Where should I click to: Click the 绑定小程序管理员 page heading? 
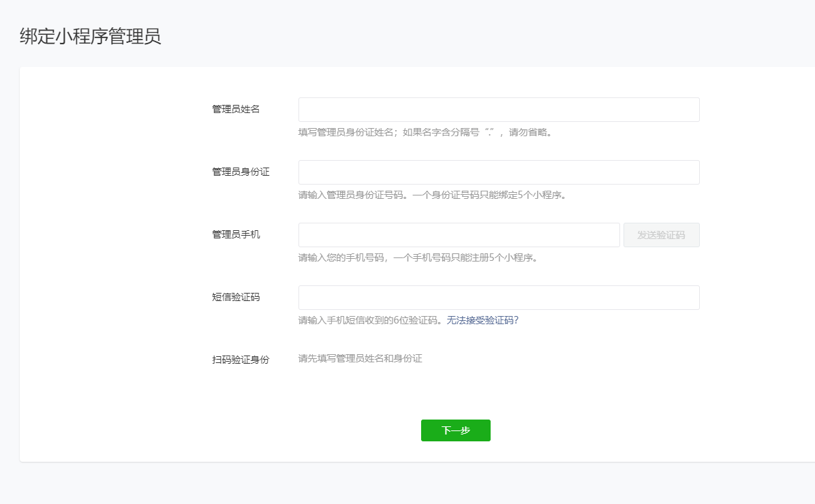[x=91, y=36]
